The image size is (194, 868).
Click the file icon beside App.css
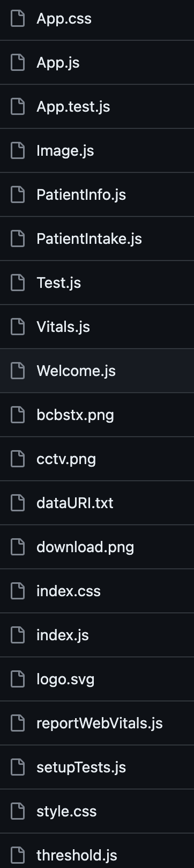[18, 19]
